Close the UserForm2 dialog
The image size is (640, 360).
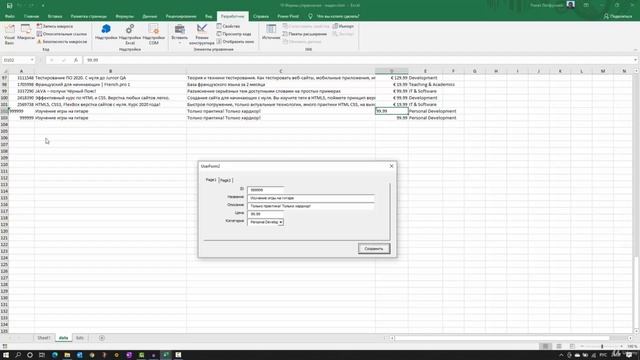[x=391, y=166]
